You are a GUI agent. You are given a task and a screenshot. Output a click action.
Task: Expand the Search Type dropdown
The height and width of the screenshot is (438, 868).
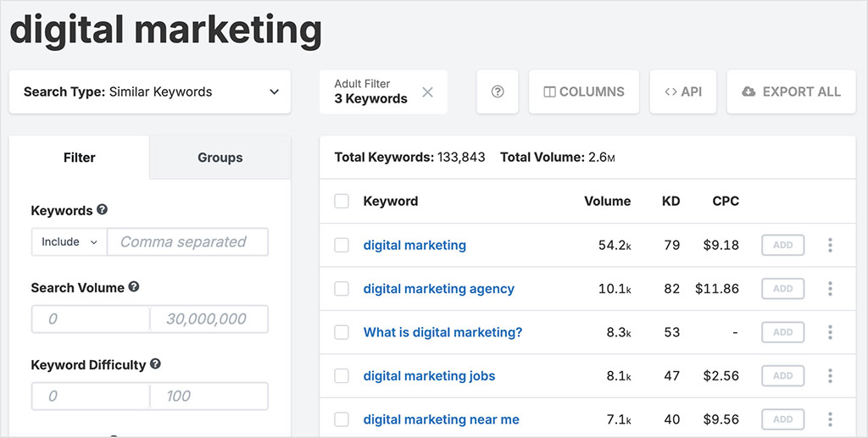click(x=150, y=91)
